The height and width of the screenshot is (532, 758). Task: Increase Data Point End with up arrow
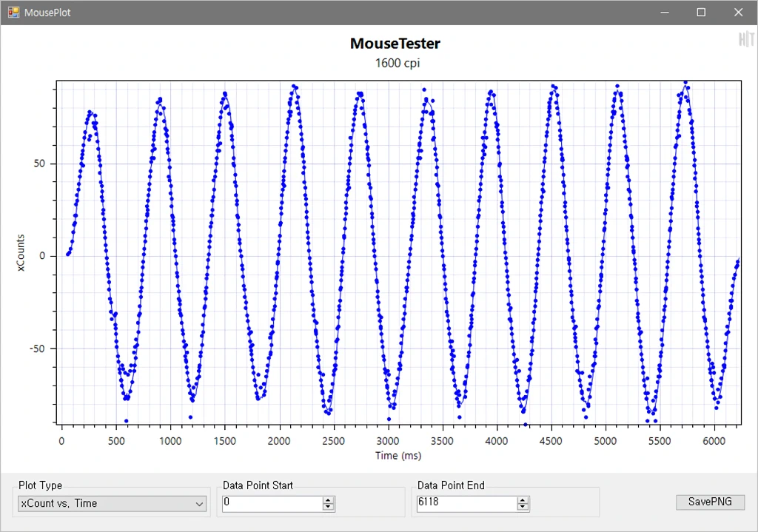(523, 500)
